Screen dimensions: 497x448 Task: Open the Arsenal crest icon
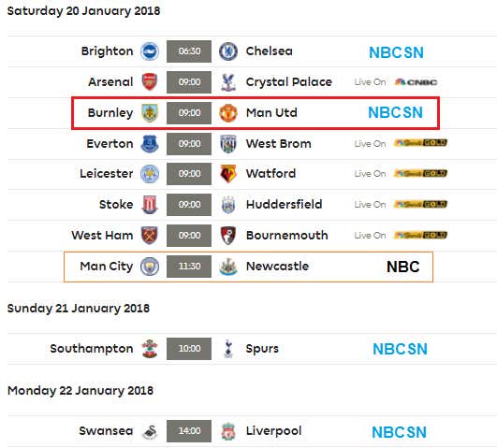point(150,81)
